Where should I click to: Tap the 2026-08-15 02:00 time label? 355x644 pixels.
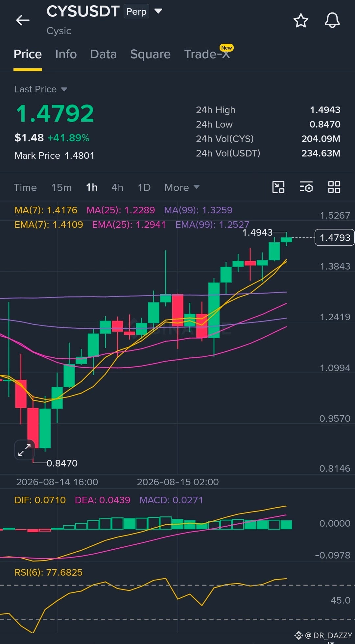point(178,482)
